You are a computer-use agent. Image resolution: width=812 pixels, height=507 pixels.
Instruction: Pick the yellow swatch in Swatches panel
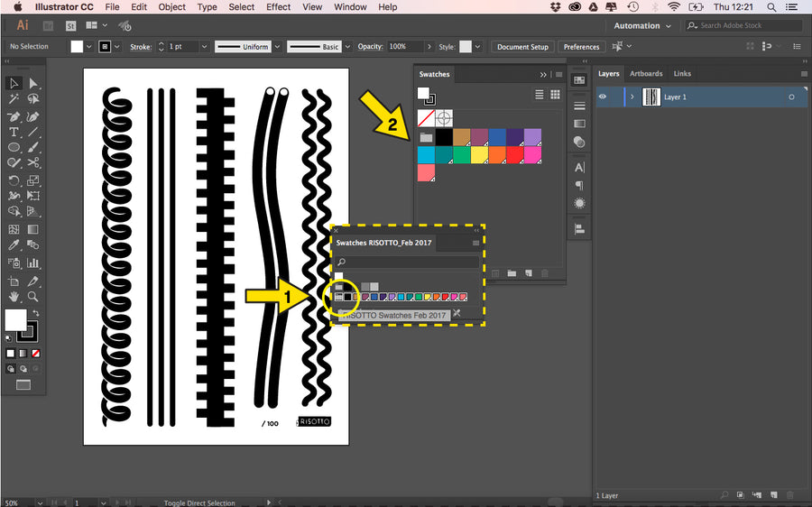point(478,155)
